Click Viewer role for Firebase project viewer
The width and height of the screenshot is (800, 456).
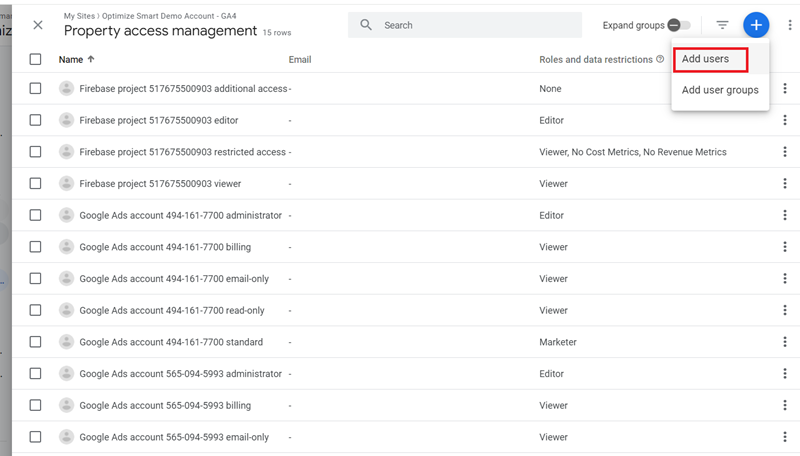[x=553, y=184]
